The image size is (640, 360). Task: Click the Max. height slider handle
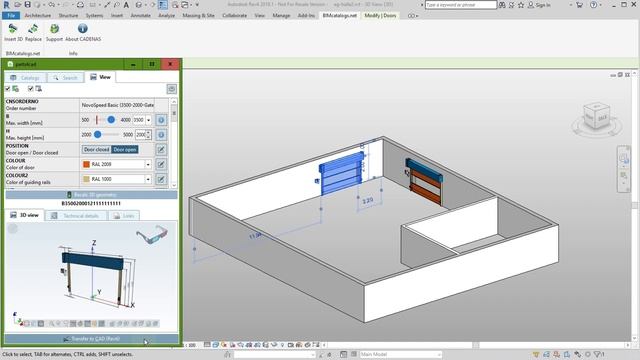(98, 134)
